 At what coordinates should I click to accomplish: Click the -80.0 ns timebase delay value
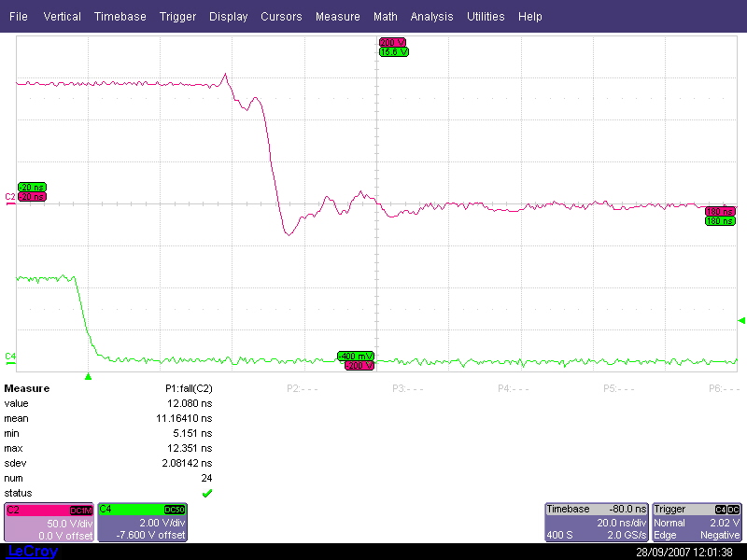click(627, 509)
